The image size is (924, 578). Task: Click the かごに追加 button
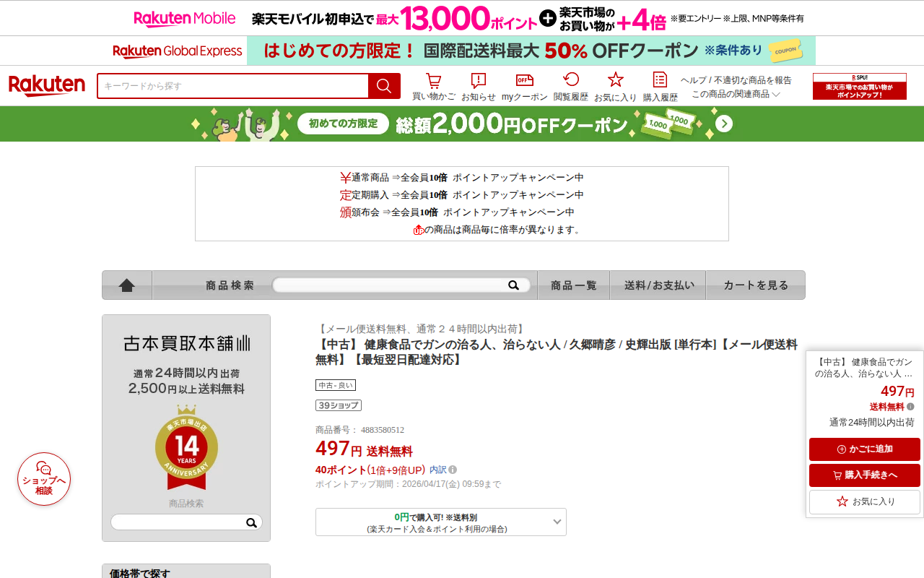click(x=865, y=449)
